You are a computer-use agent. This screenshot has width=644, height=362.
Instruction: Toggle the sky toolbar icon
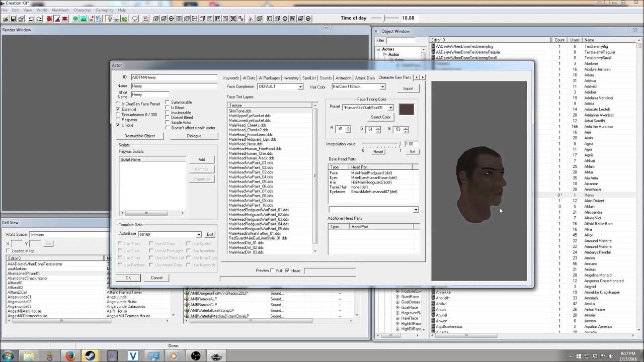click(x=117, y=19)
